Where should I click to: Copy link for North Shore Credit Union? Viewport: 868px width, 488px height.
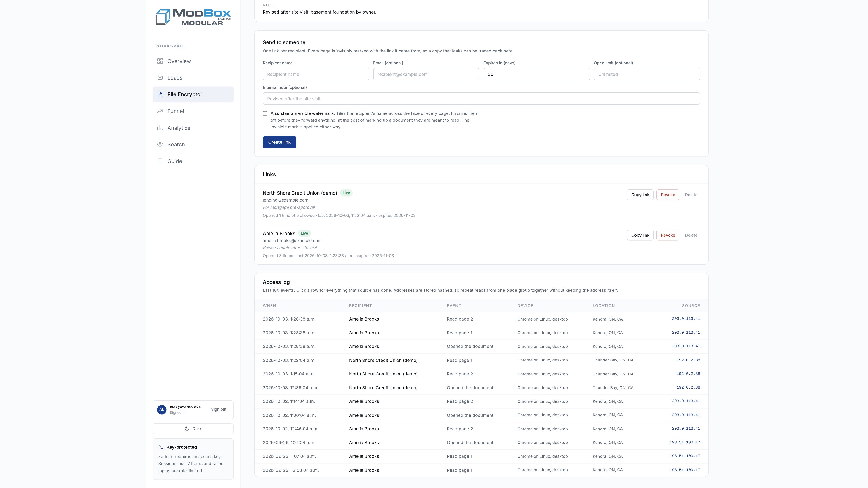coord(640,195)
